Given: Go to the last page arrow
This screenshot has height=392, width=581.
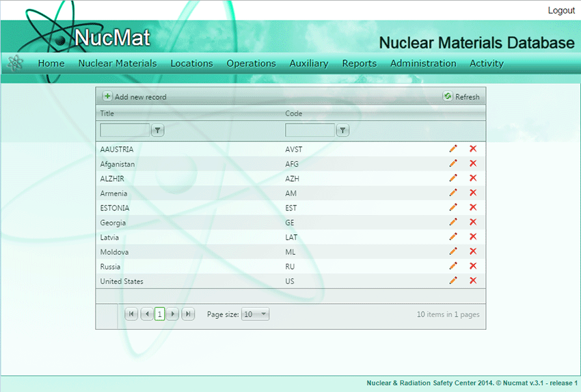Looking at the screenshot, I should [x=188, y=314].
